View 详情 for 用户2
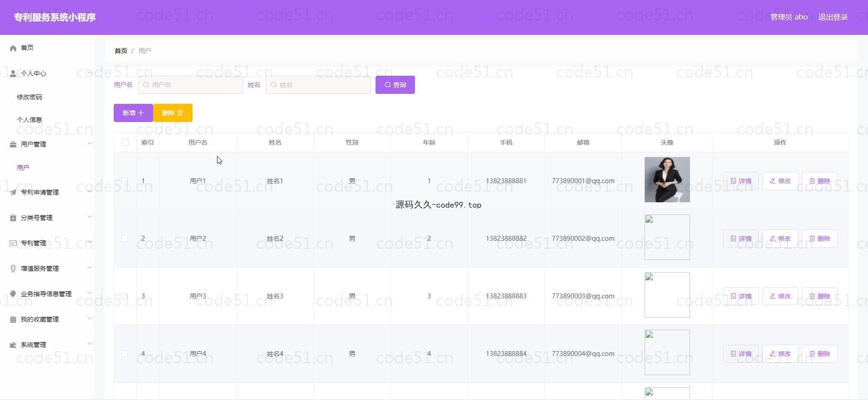This screenshot has width=868, height=400. pos(741,239)
